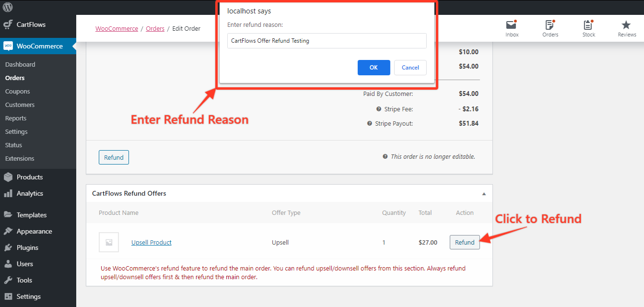644x307 pixels.
Task: Collapse the CartFlows Refund Offers panel
Action: pos(484,194)
